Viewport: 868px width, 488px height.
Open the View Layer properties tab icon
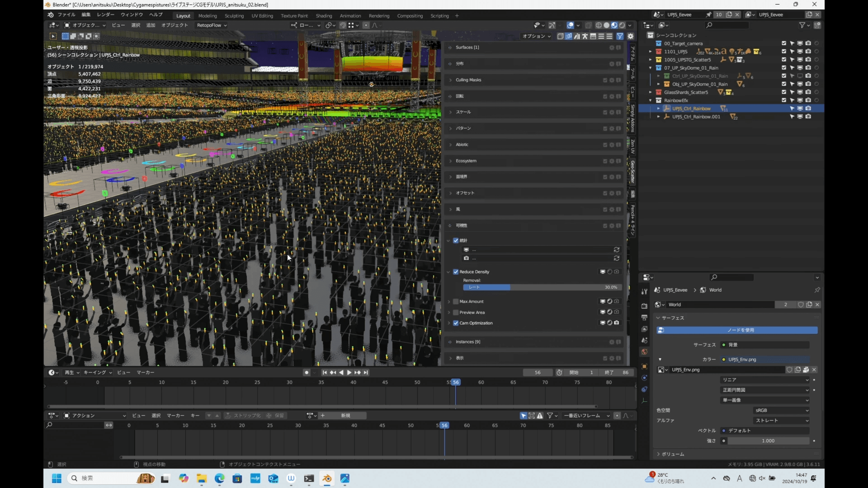(x=644, y=329)
